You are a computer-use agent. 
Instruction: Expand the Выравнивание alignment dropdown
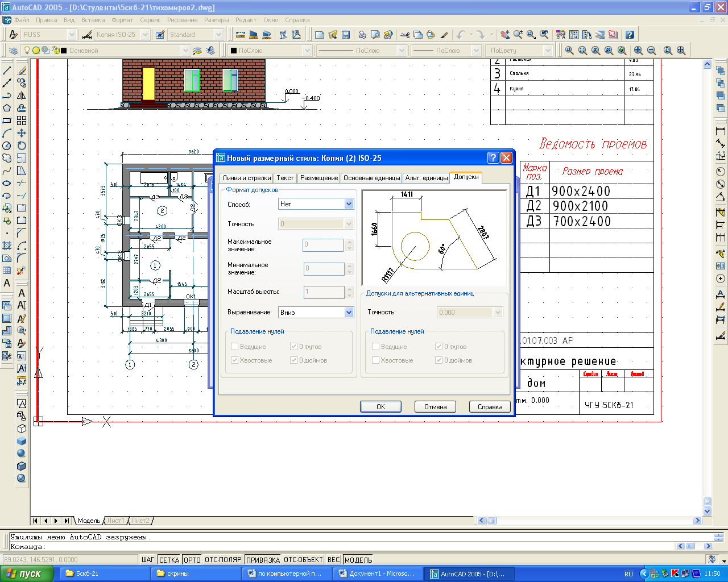[349, 313]
